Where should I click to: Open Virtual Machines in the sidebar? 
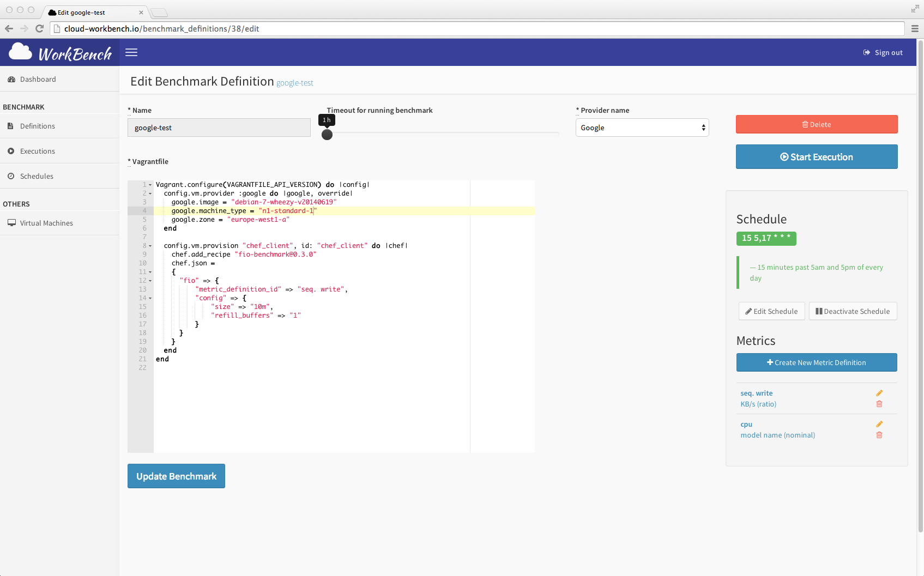46,223
